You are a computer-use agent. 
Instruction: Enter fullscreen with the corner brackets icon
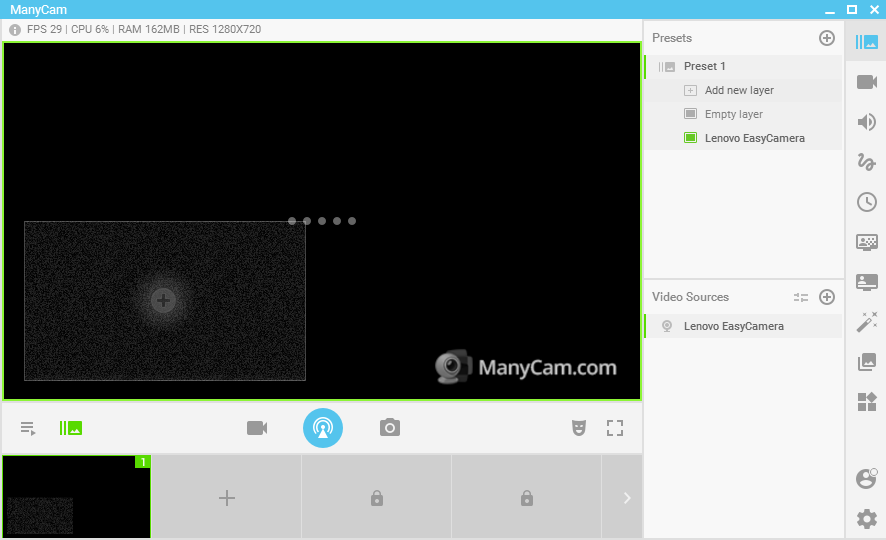tap(615, 428)
